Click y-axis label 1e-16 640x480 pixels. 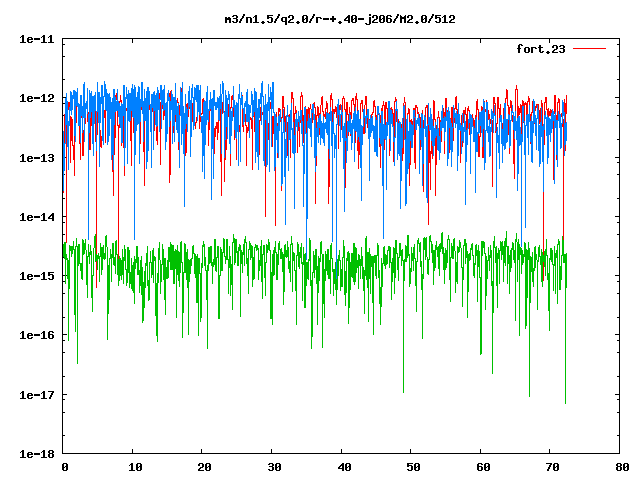click(37, 336)
